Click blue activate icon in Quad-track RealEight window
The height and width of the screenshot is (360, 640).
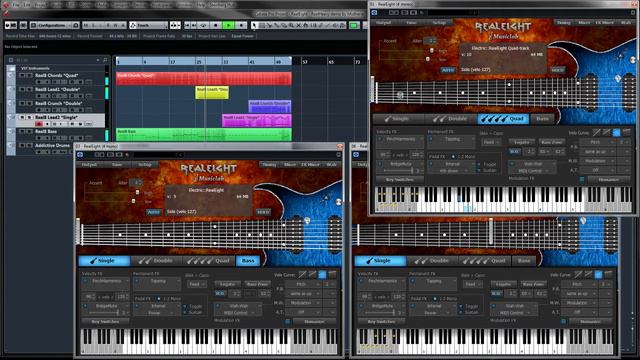pos(374,13)
